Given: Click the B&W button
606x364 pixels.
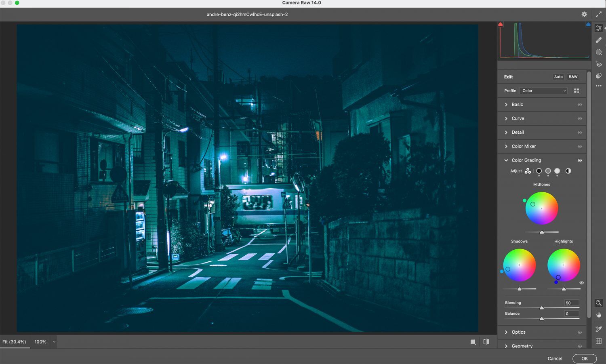Looking at the screenshot, I should [573, 77].
